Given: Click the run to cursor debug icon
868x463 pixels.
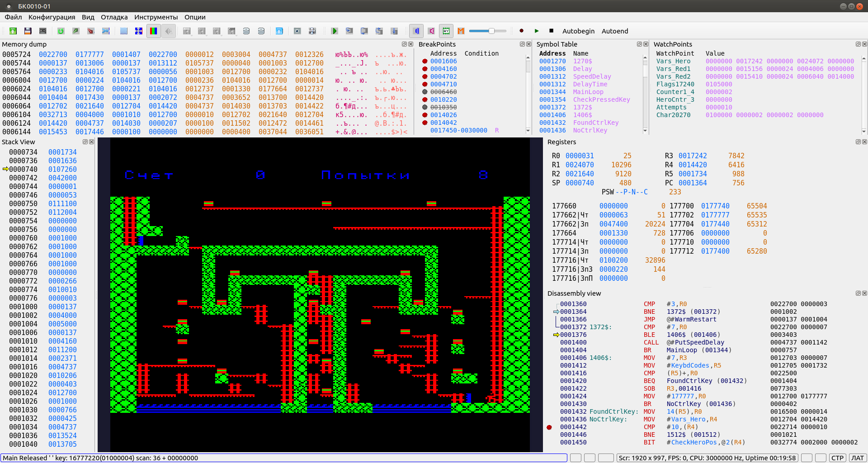Looking at the screenshot, I should (394, 31).
